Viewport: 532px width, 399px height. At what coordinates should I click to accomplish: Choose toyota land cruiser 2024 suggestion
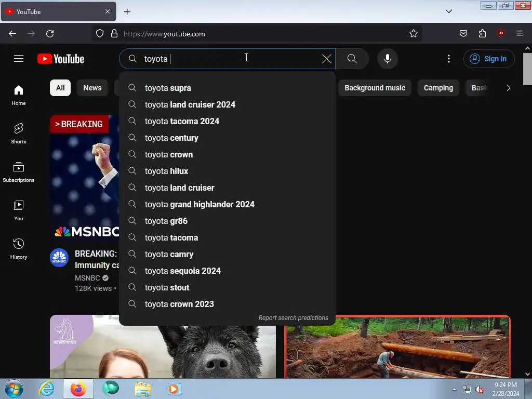click(x=228, y=104)
